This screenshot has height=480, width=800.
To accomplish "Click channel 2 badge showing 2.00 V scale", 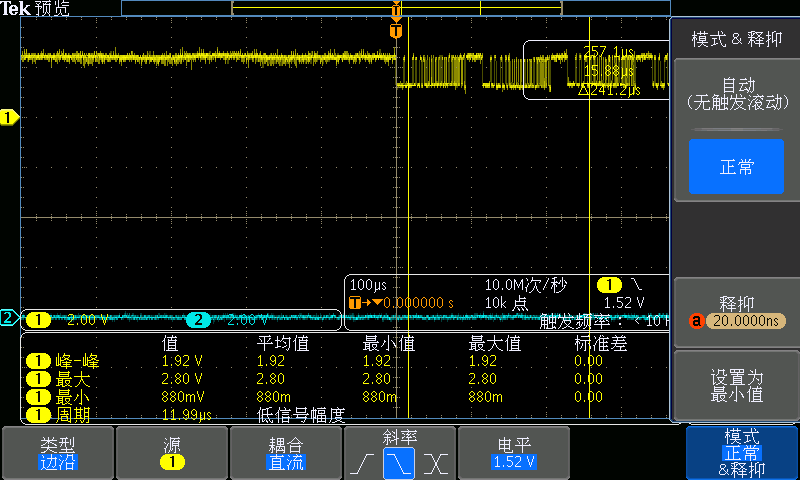I will click(198, 320).
